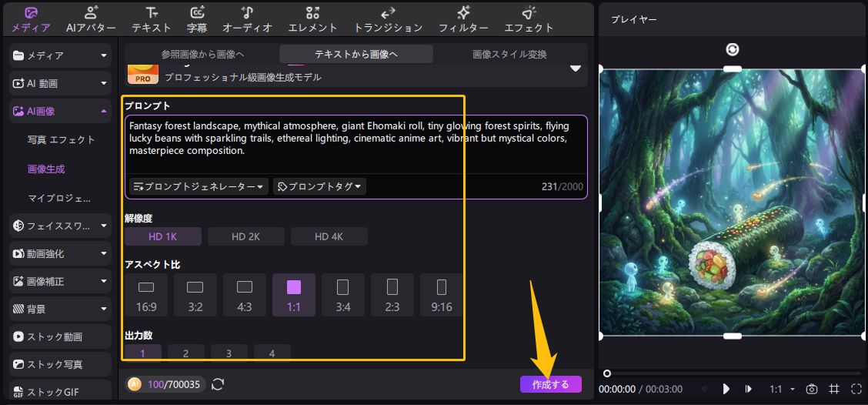The height and width of the screenshot is (405, 868).
Task: Set output count to 4
Action: (272, 353)
